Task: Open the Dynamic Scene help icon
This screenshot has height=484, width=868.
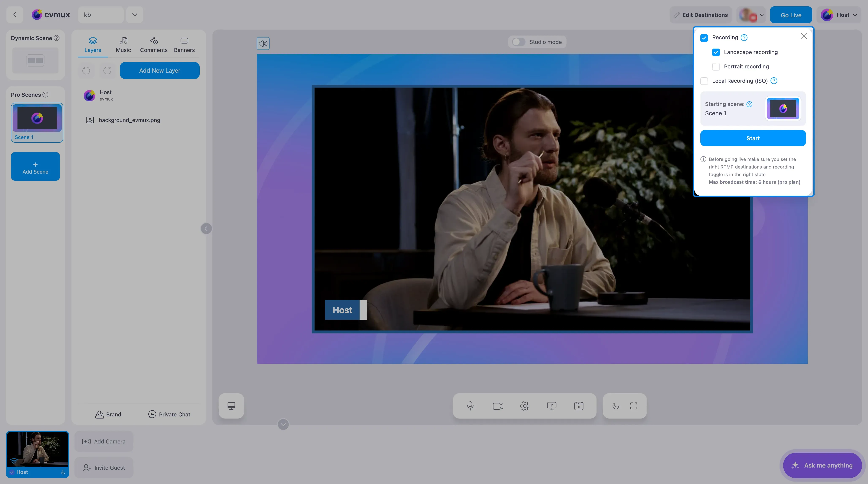Action: point(57,38)
